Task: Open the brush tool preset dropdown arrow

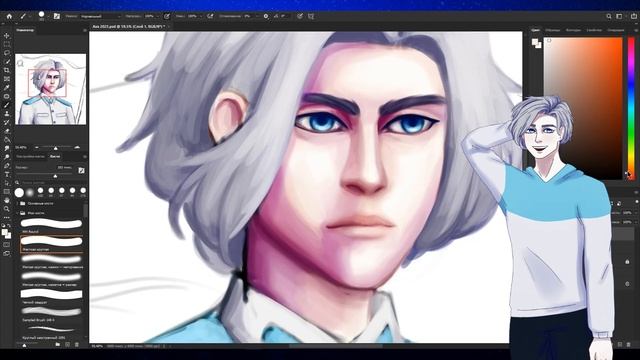Action: click(x=30, y=16)
